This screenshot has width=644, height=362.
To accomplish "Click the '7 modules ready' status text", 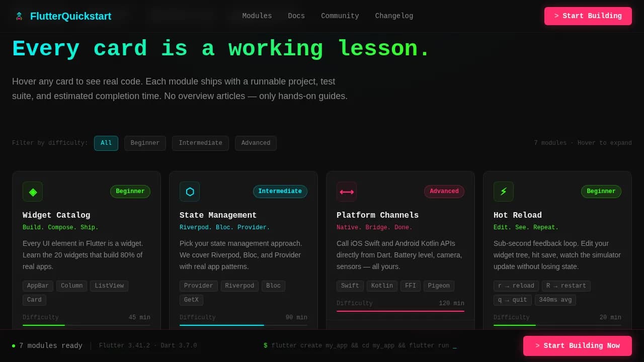I will pos(51,346).
